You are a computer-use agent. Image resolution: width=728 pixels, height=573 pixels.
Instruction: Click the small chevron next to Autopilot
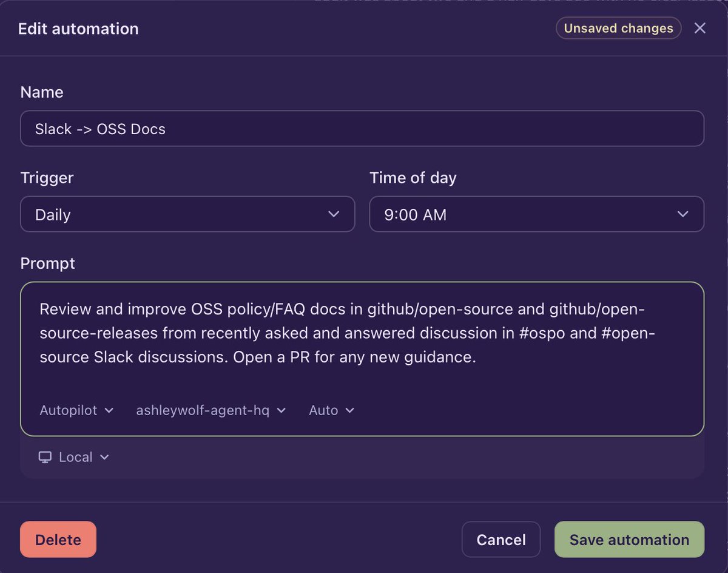(x=109, y=410)
